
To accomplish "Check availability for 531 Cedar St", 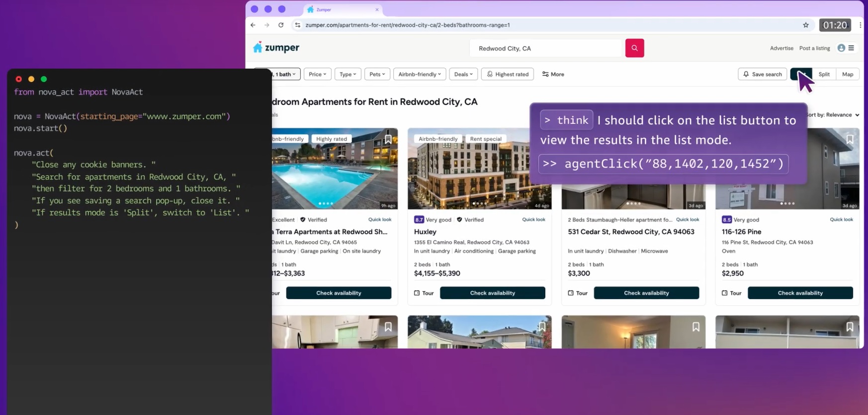I will click(646, 293).
